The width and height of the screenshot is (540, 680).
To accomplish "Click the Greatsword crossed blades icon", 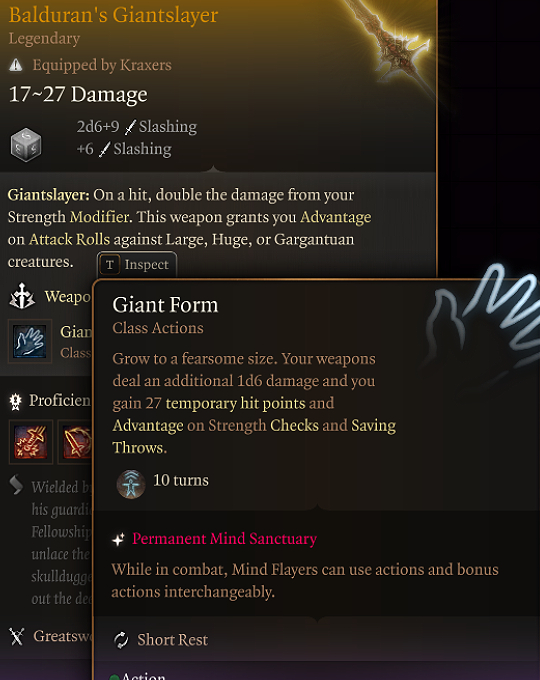I will (16, 637).
